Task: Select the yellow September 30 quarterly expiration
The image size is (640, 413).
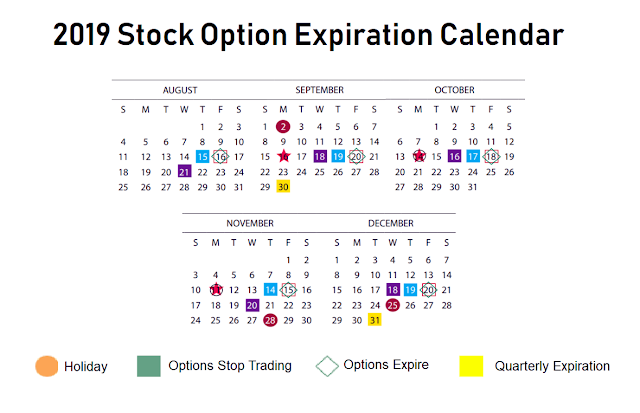Action: [283, 186]
